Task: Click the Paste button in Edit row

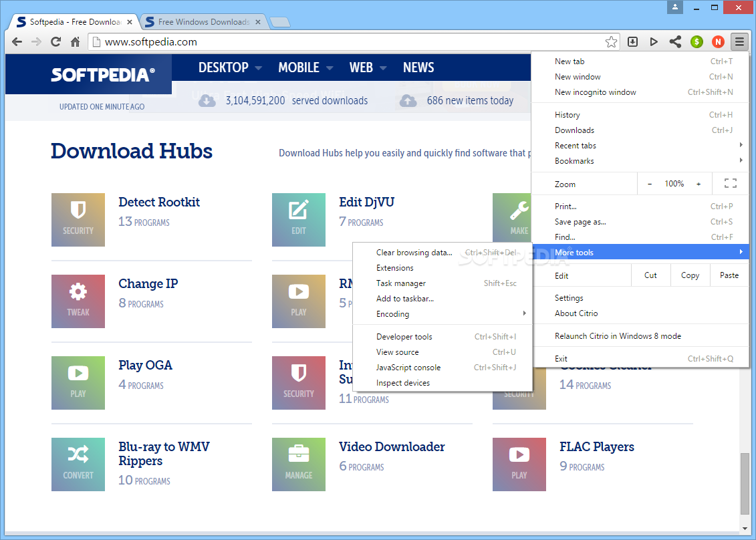Action: pyautogui.click(x=729, y=275)
